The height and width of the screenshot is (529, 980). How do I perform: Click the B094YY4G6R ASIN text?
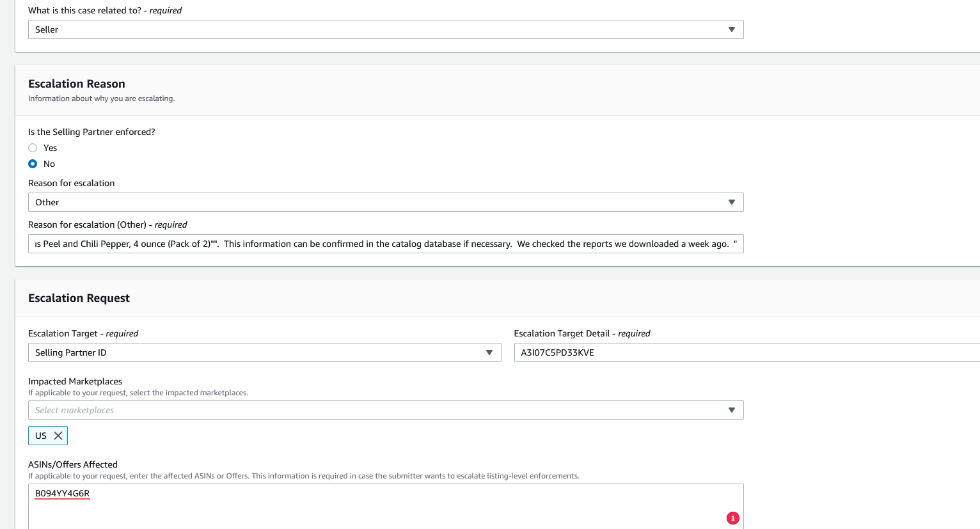pyautogui.click(x=62, y=493)
